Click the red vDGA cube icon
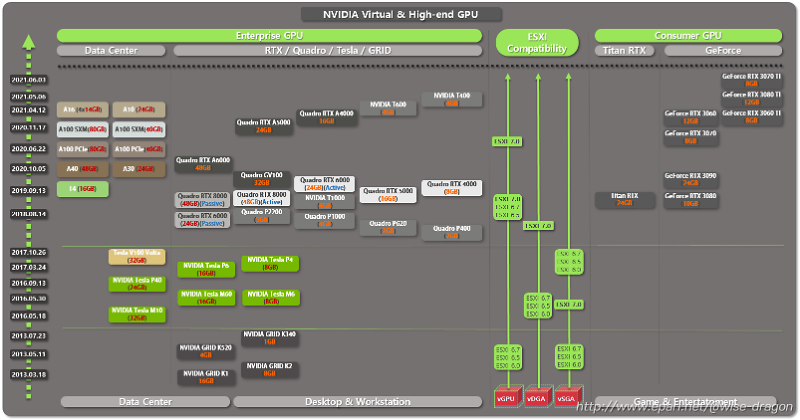The image size is (800, 420). tap(538, 397)
